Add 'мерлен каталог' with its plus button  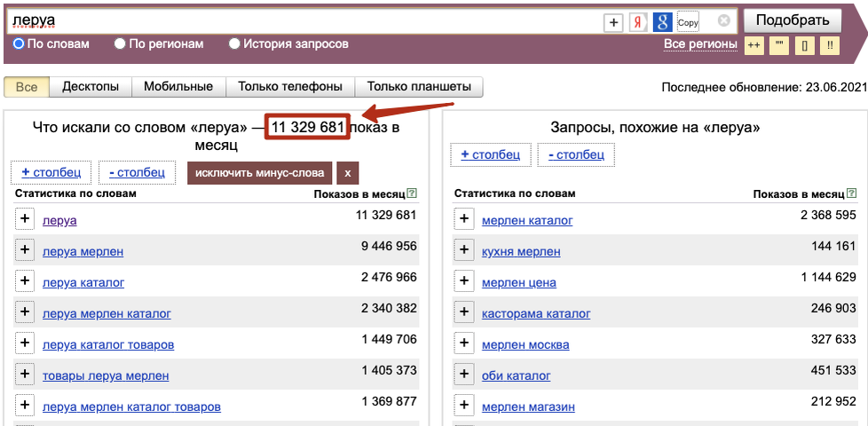click(x=464, y=219)
